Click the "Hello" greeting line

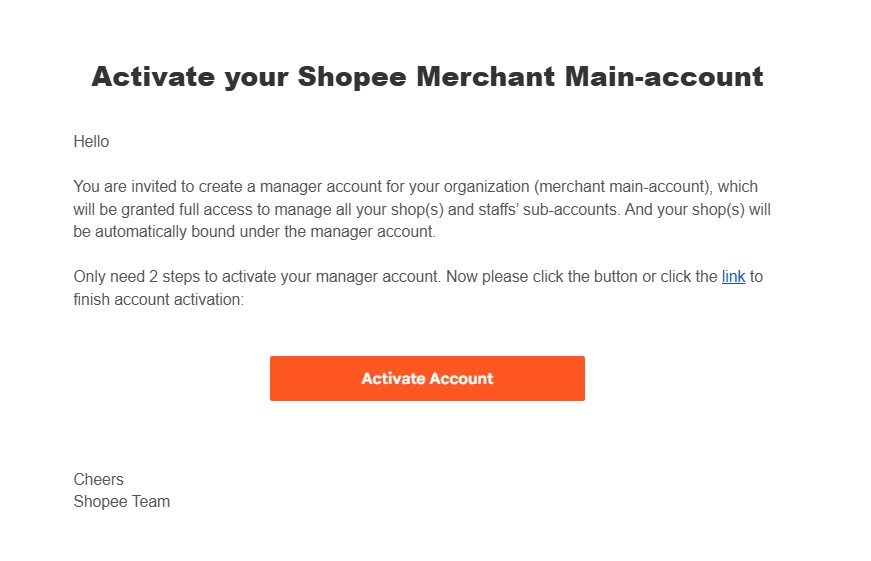[x=91, y=142]
